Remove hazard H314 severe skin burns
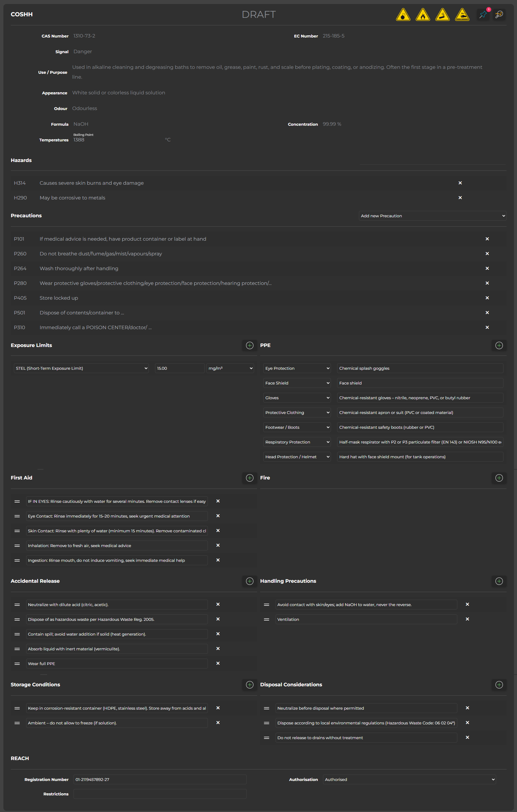 click(x=460, y=183)
